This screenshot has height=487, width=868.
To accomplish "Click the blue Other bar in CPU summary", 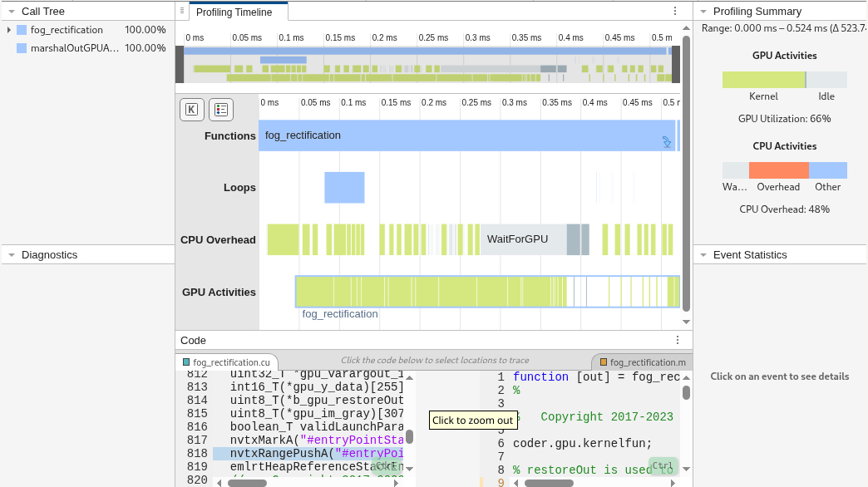I will click(x=827, y=170).
